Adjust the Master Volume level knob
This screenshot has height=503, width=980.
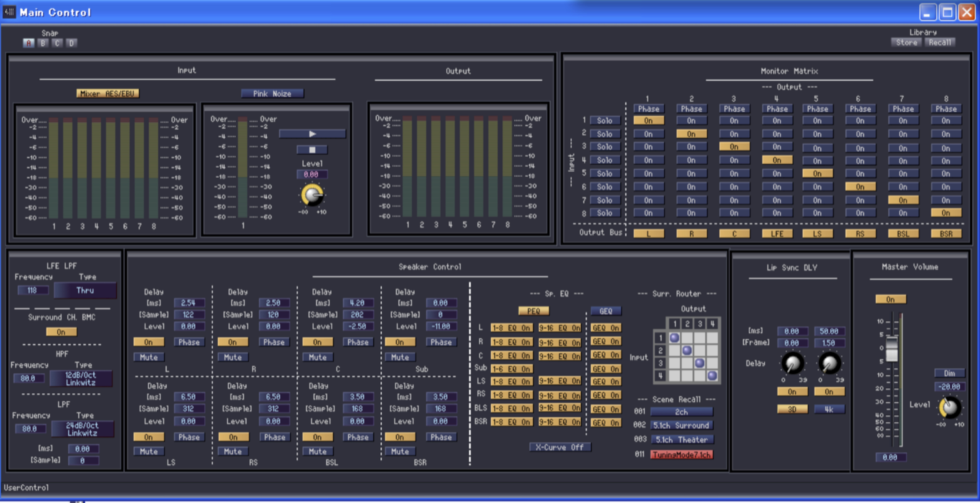[x=950, y=407]
